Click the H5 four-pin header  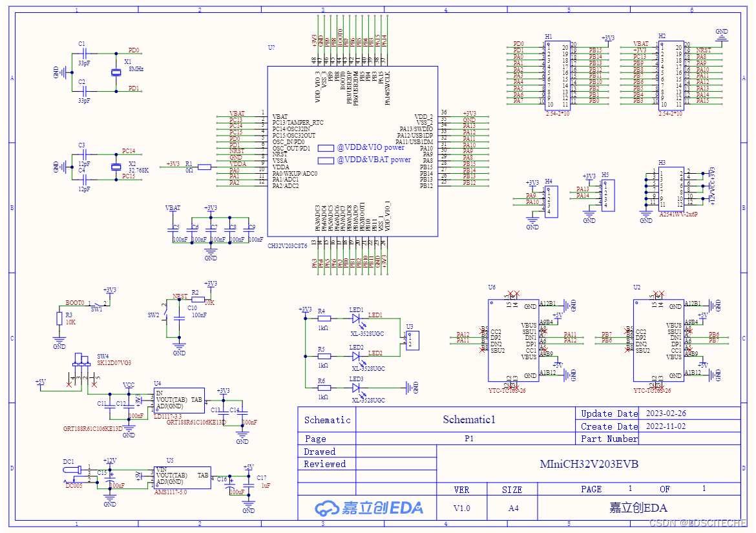point(608,195)
